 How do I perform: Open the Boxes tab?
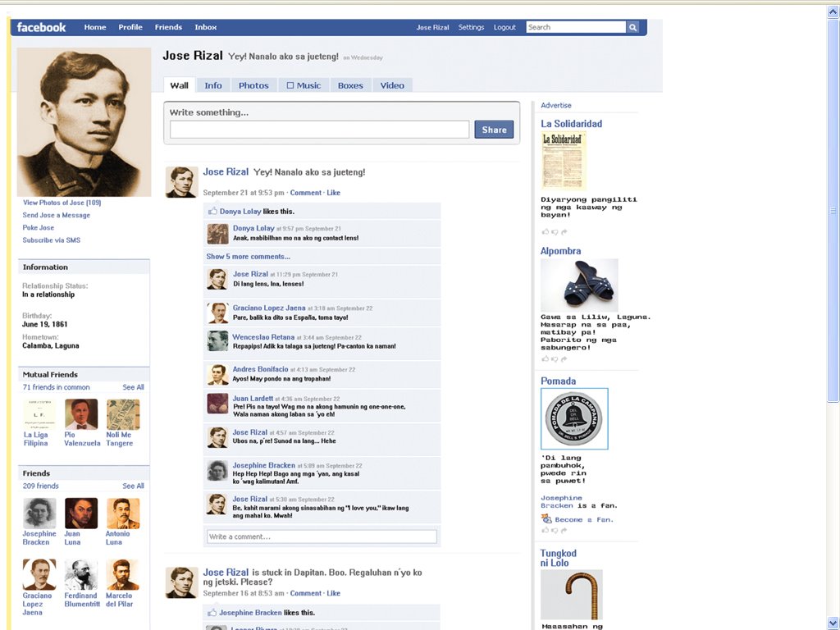pyautogui.click(x=350, y=85)
